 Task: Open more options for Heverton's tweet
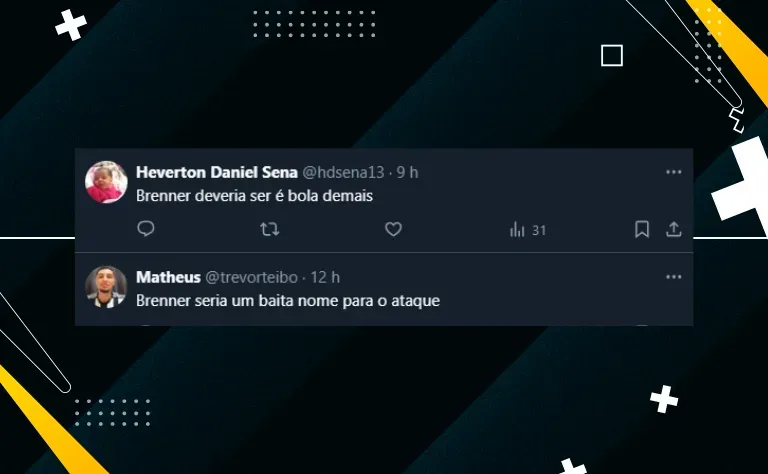coord(673,172)
